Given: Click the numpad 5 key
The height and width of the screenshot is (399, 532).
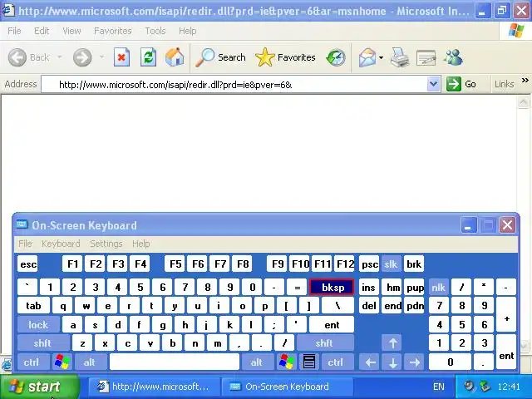Looking at the screenshot, I should point(461,325).
